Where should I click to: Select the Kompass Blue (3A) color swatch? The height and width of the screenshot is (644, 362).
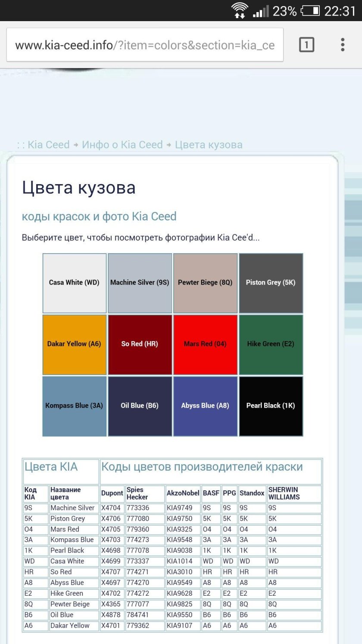pyautogui.click(x=74, y=405)
